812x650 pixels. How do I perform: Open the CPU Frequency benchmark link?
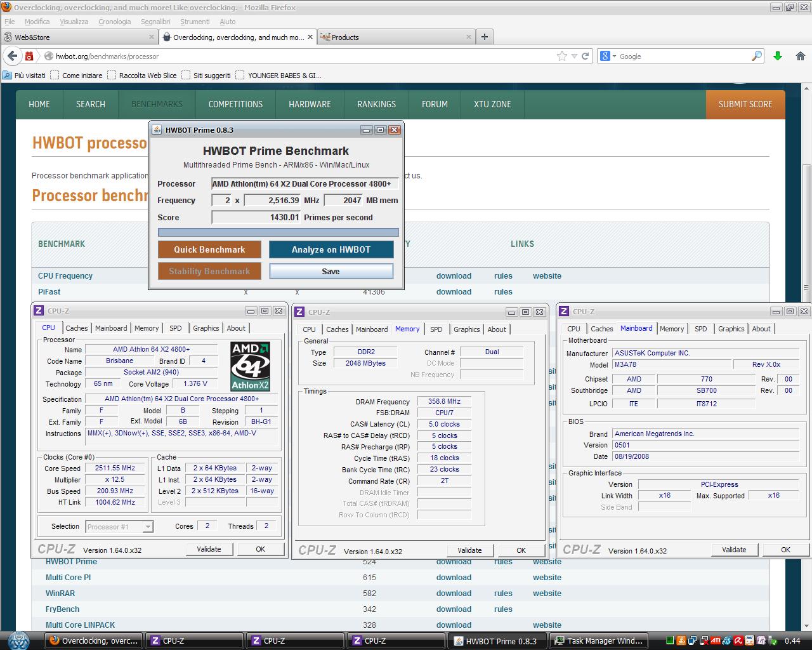pos(65,276)
